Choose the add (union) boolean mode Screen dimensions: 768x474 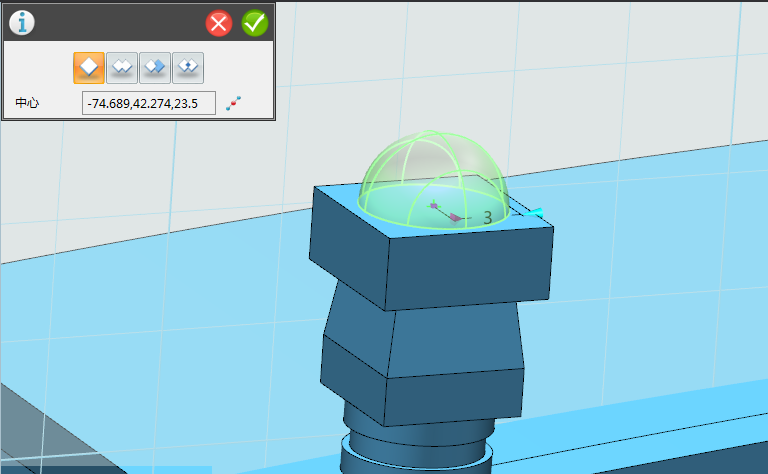[x=122, y=67]
